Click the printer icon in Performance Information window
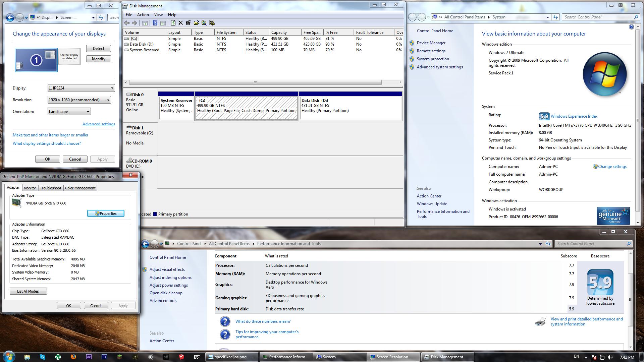This screenshot has height=362, width=644. coord(540,322)
